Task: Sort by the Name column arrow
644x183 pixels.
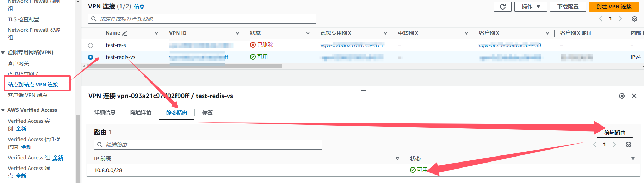Action: [x=156, y=33]
